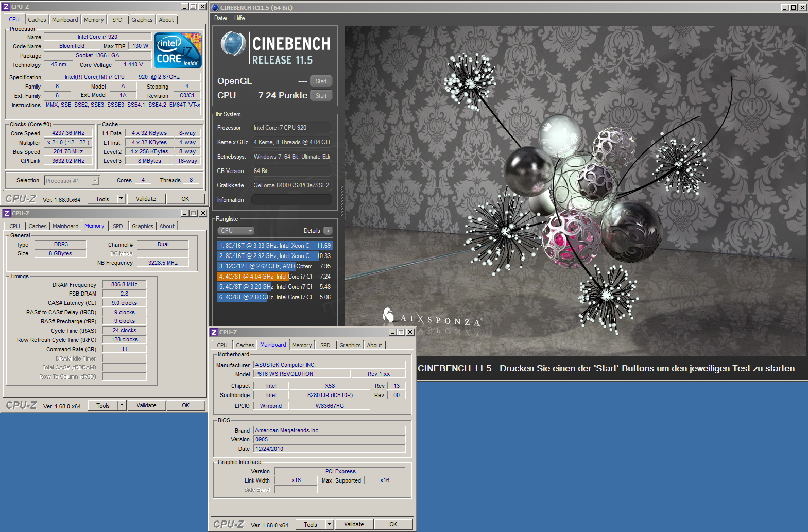Open Tools dropdown arrow in Memory CPU-Z window

click(x=122, y=405)
